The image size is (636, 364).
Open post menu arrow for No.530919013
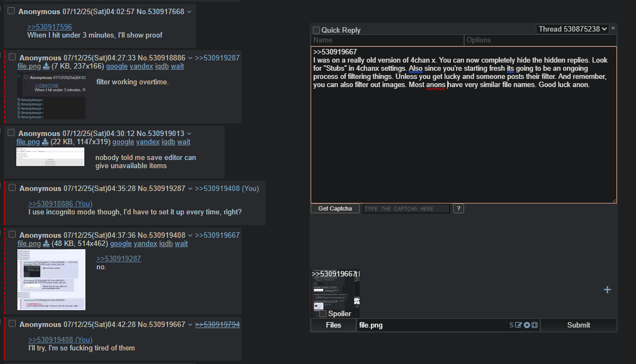pyautogui.click(x=189, y=133)
